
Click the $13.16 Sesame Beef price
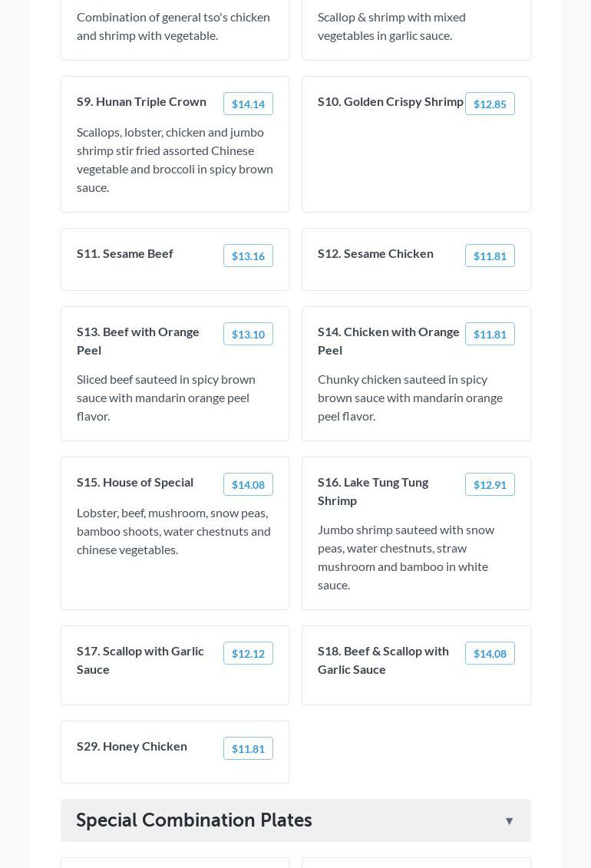click(x=248, y=256)
